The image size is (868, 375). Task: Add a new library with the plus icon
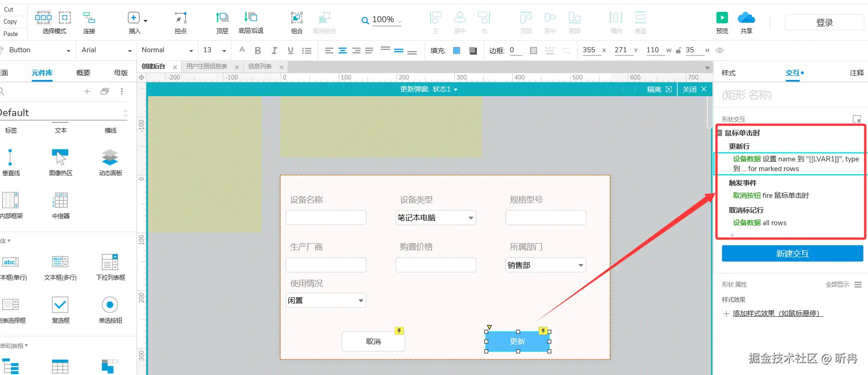[87, 92]
